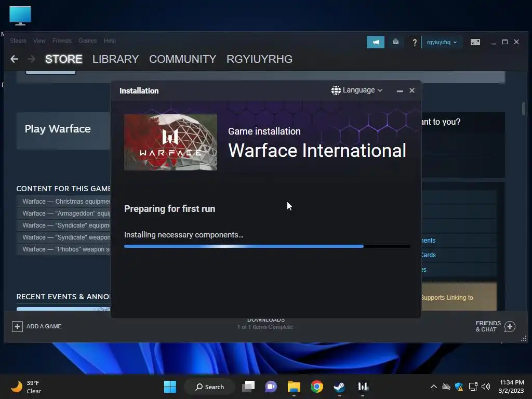Viewport: 532px width, 399px height.
Task: Click the Add a Game plus icon
Action: click(17, 326)
